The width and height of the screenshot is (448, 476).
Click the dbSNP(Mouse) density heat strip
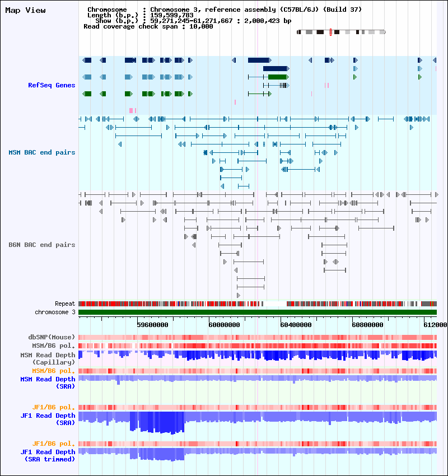coord(258,337)
